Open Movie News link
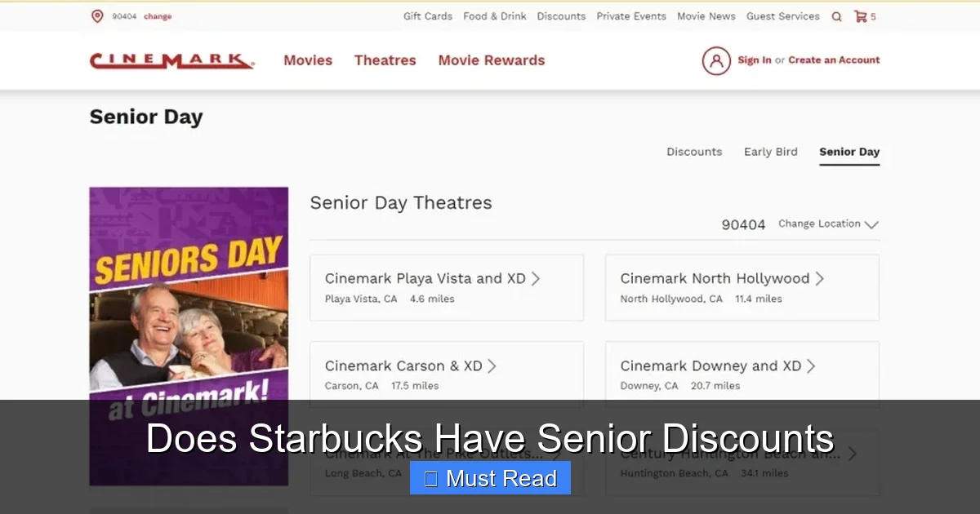 pyautogui.click(x=706, y=16)
